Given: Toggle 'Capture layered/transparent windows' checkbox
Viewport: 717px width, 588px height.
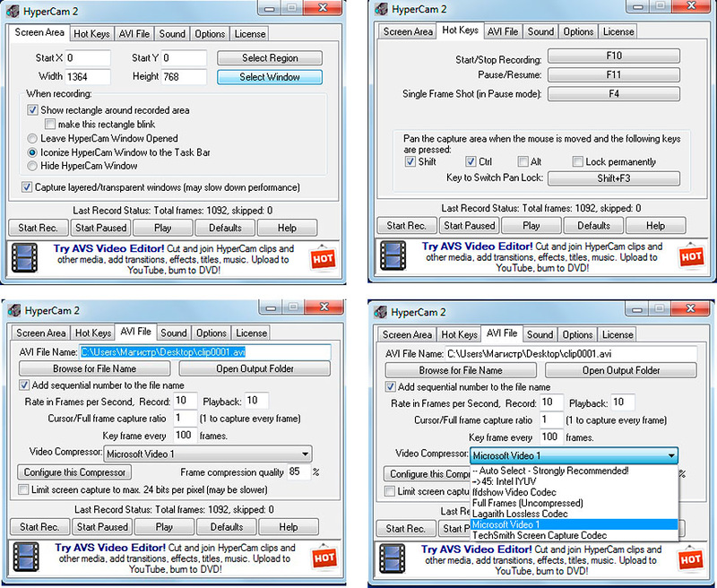Looking at the screenshot, I should point(27,187).
